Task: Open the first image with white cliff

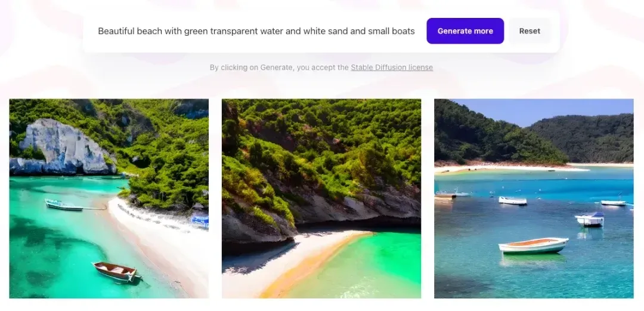Action: click(109, 198)
